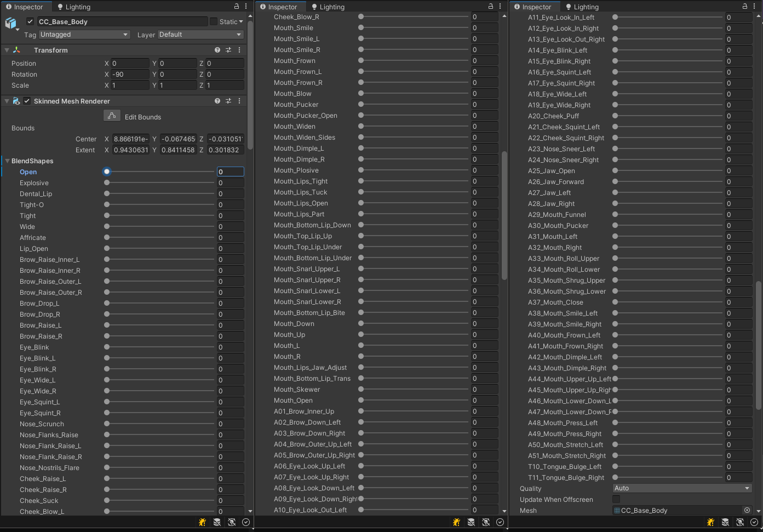Viewport: 763px width, 532px height.
Task: Open right Inspector panel kebab menu
Action: point(754,6)
